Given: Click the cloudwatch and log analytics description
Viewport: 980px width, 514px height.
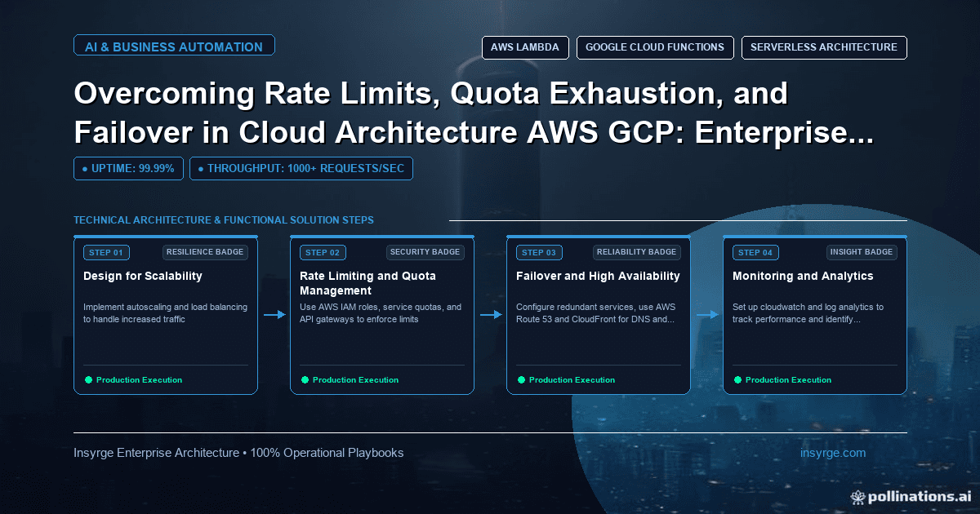Looking at the screenshot, I should point(808,313).
